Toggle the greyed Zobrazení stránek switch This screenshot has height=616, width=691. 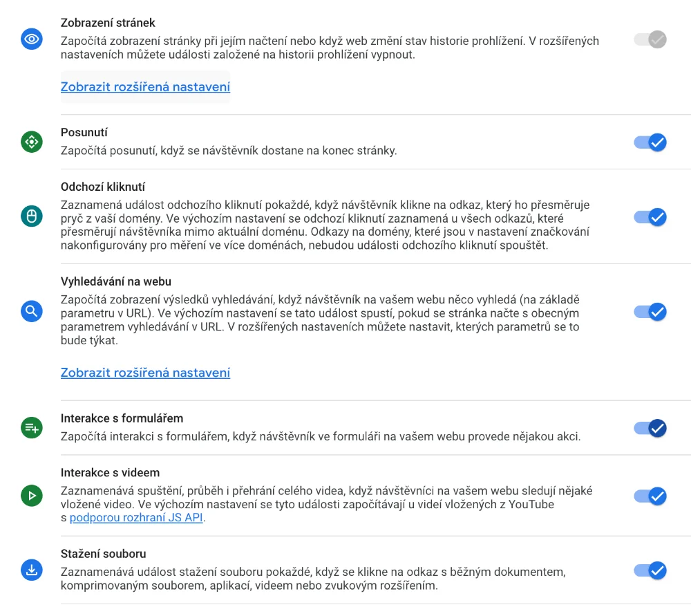coord(650,39)
